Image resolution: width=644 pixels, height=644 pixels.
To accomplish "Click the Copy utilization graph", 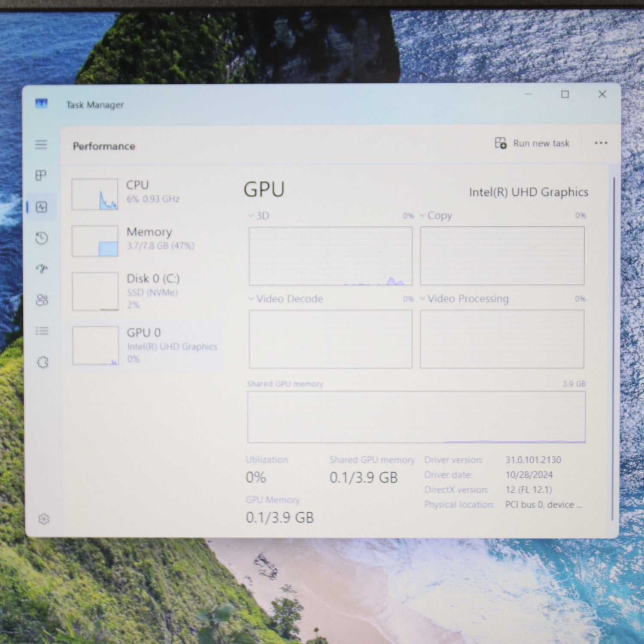I will click(x=502, y=255).
